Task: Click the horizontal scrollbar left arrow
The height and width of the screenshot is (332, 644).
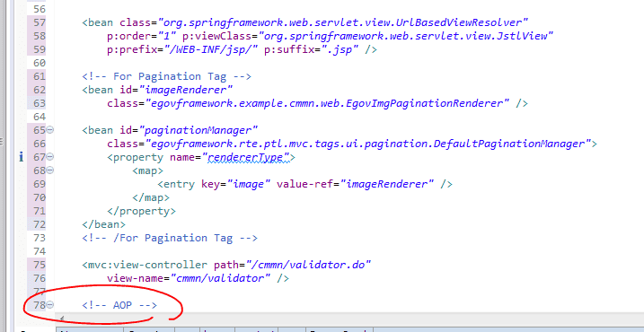Action: pyautogui.click(x=62, y=318)
